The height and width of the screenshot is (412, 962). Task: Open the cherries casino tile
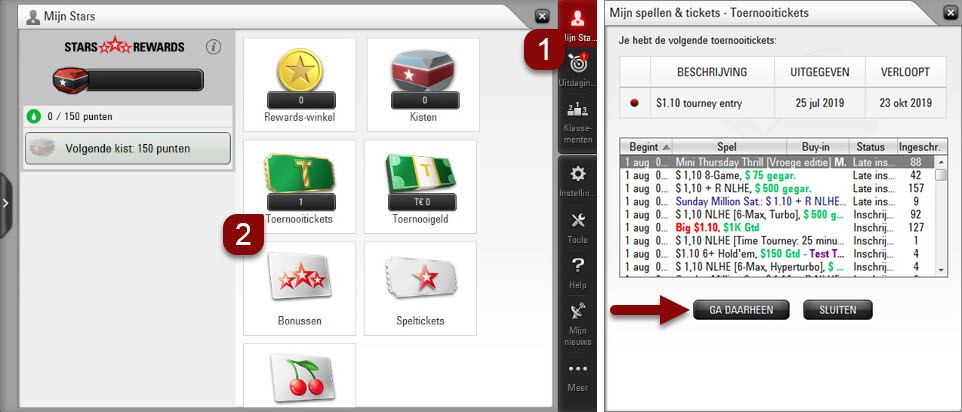(299, 375)
